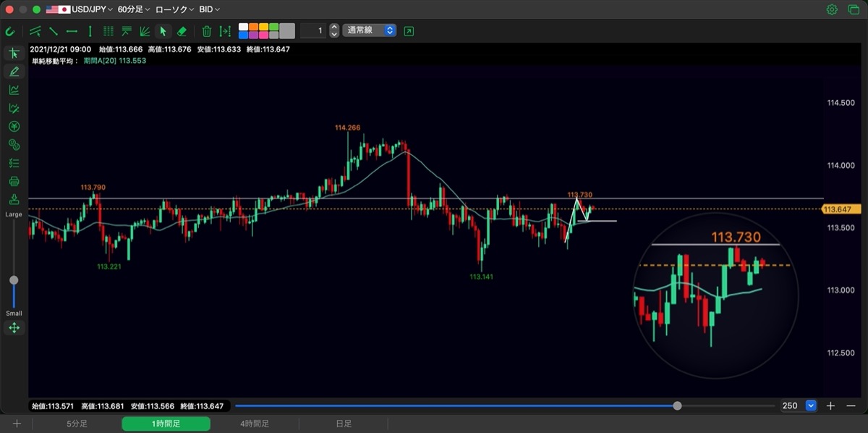Switch to the 5分足 tab

point(77,424)
